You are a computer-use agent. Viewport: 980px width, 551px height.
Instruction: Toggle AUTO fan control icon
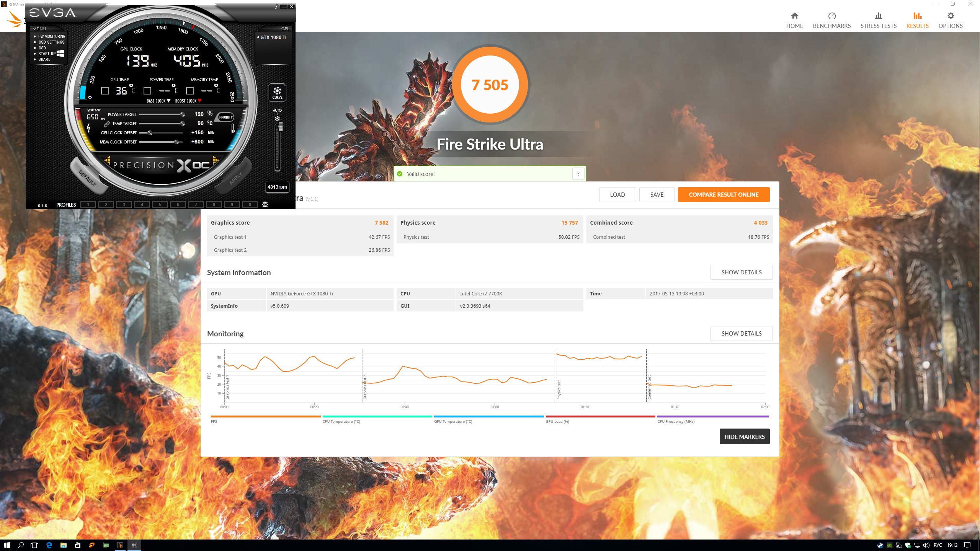(x=277, y=118)
